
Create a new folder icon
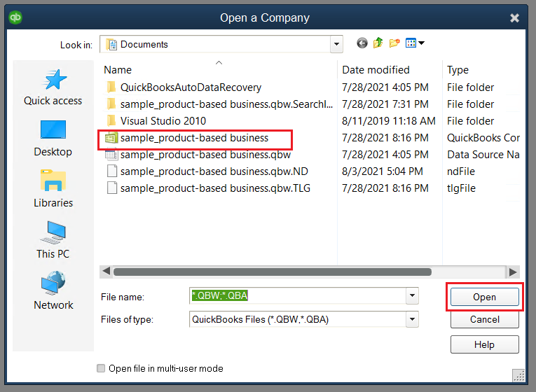[x=394, y=43]
